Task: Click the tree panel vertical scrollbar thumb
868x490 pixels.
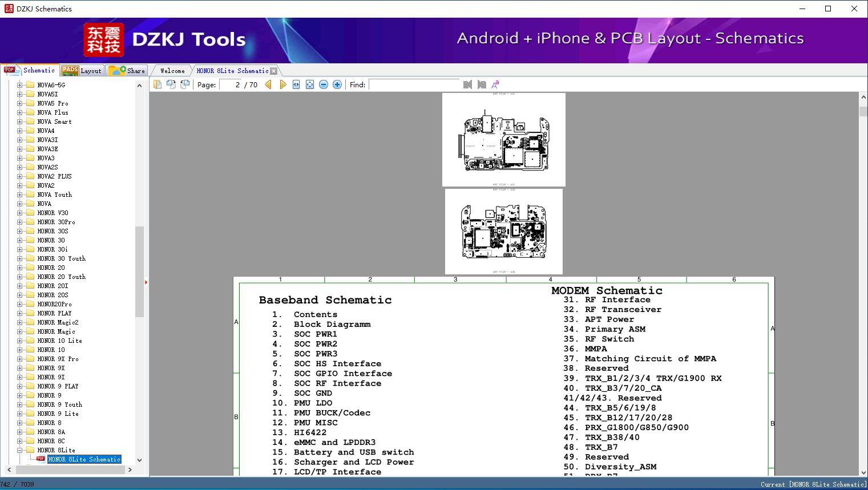Action: (x=139, y=272)
